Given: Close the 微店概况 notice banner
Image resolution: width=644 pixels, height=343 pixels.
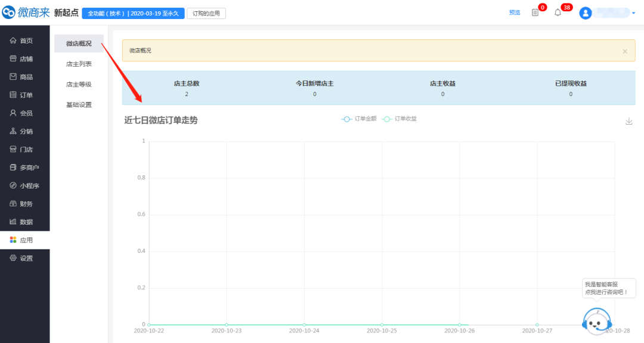Looking at the screenshot, I should [625, 51].
